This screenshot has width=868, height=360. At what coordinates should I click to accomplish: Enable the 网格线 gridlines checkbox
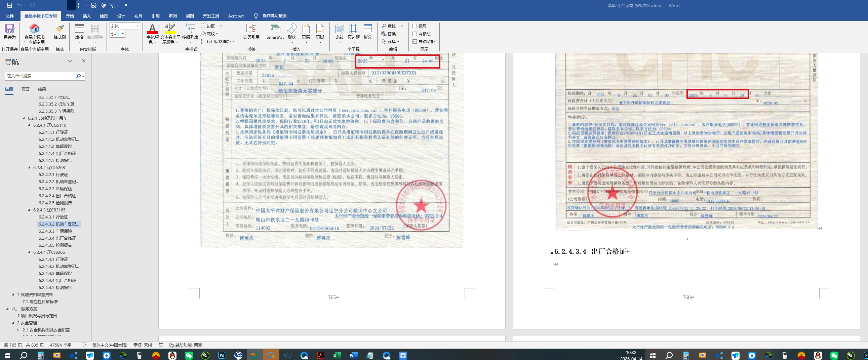(415, 34)
